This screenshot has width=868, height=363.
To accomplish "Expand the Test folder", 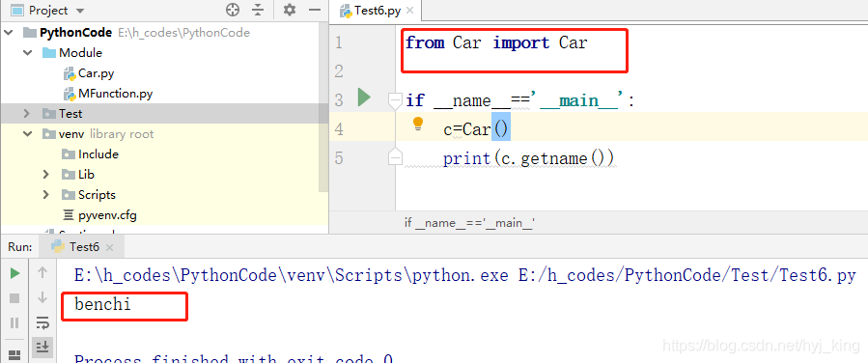I will (x=27, y=114).
